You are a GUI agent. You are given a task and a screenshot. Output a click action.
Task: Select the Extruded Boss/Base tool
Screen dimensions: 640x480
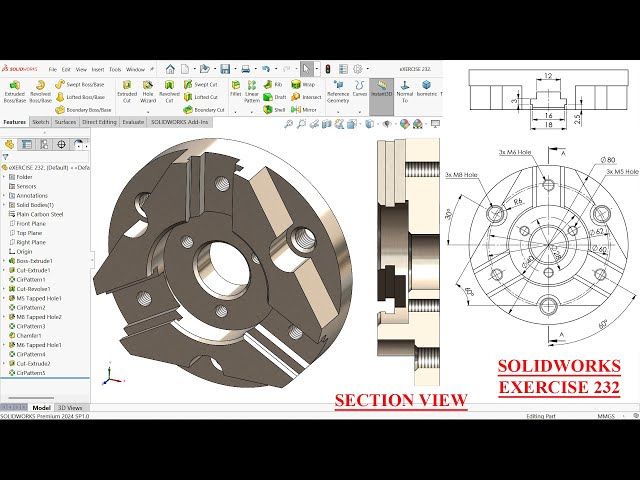click(15, 91)
